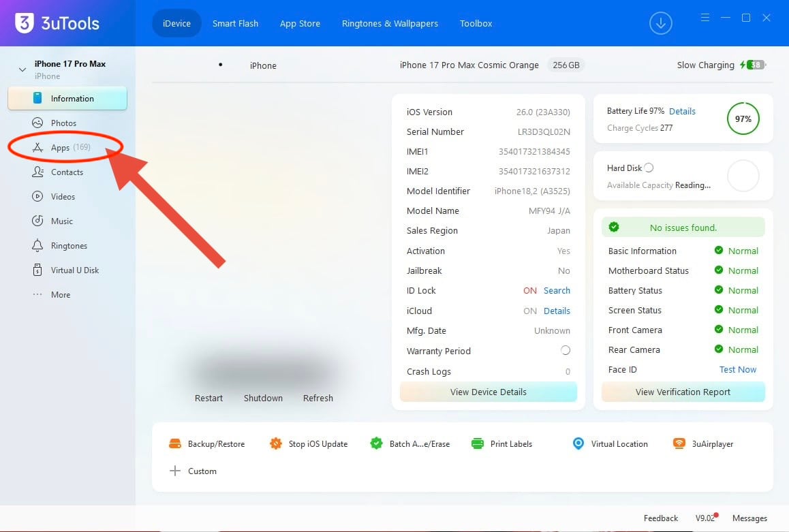Click the Batch Activate/Erase icon
This screenshot has width=789, height=532.
click(376, 443)
